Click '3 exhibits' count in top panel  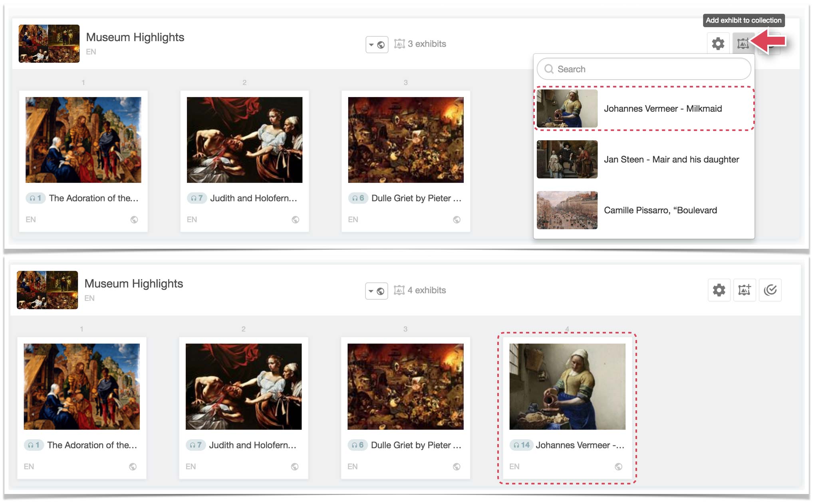click(420, 44)
